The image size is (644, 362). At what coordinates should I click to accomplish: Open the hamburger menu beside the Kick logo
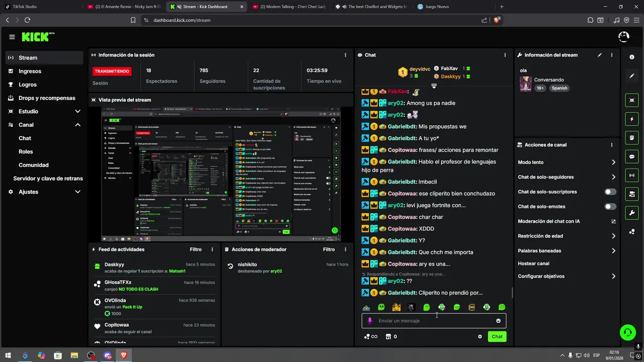[12, 37]
